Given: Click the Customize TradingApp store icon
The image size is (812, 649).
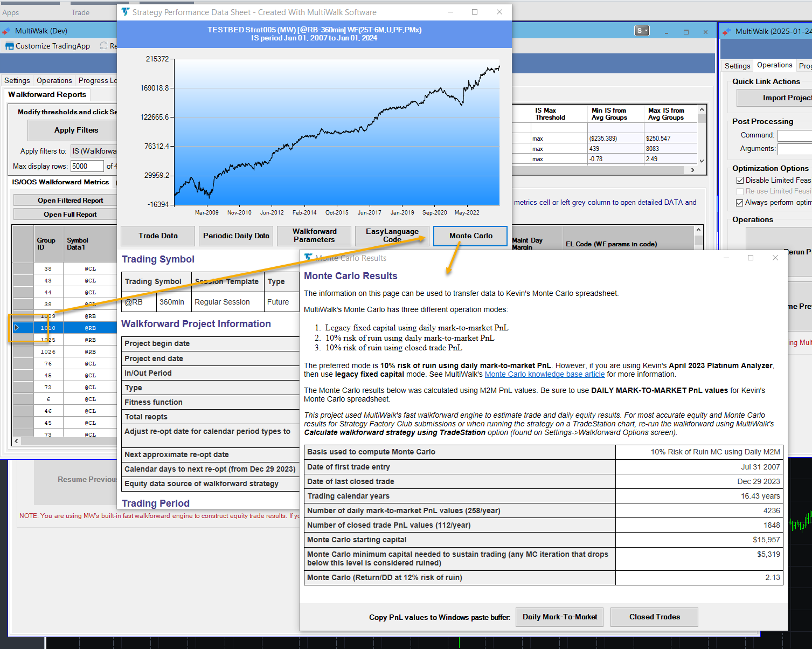Looking at the screenshot, I should [x=9, y=46].
